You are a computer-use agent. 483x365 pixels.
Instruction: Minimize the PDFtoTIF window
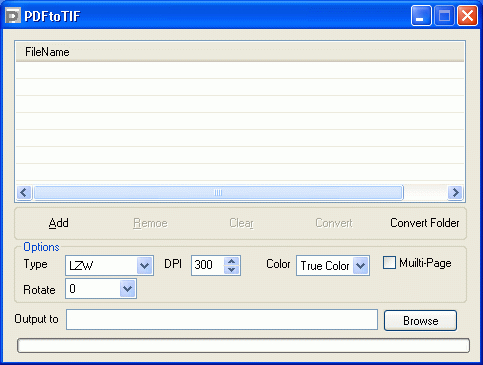(421, 16)
